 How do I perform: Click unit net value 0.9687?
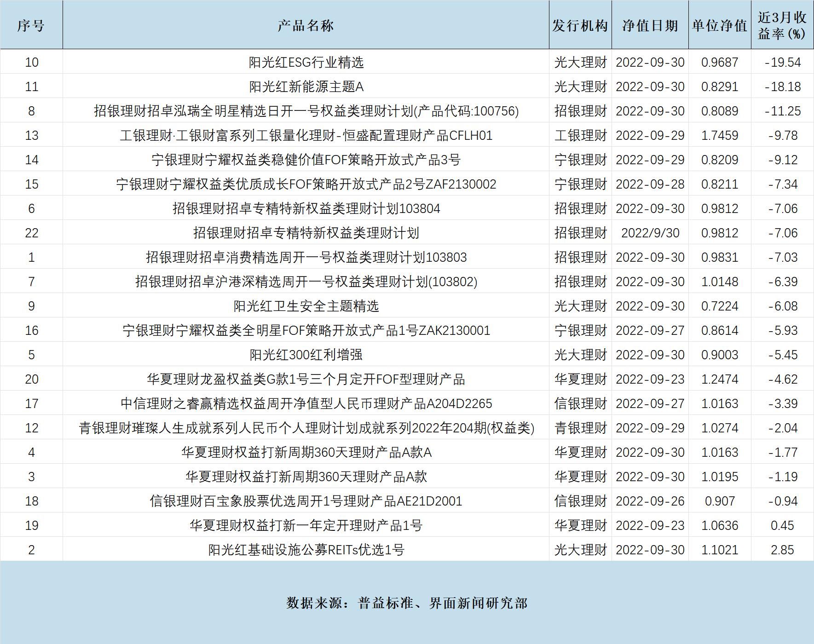pyautogui.click(x=720, y=62)
